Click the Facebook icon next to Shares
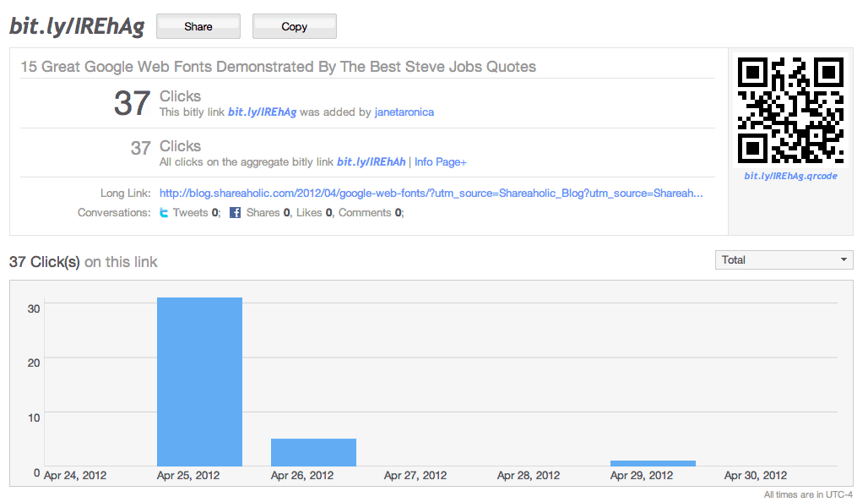The image size is (868, 502). pos(236,213)
